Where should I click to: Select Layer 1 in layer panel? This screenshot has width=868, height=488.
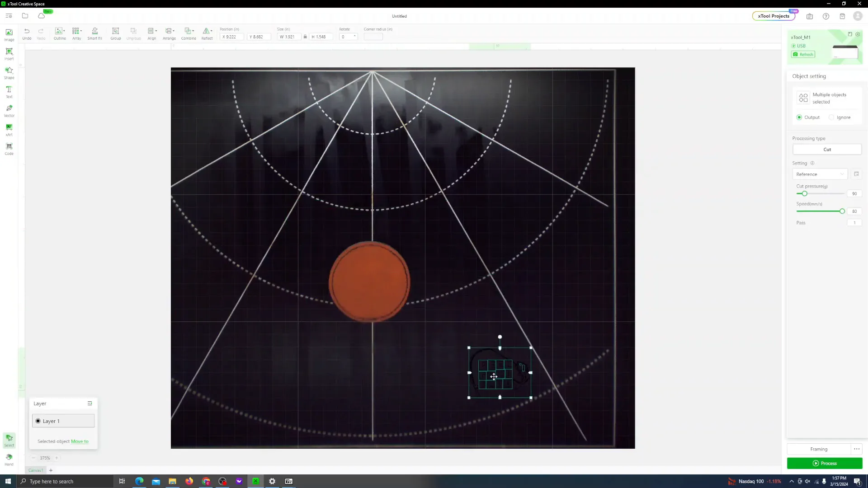click(63, 421)
